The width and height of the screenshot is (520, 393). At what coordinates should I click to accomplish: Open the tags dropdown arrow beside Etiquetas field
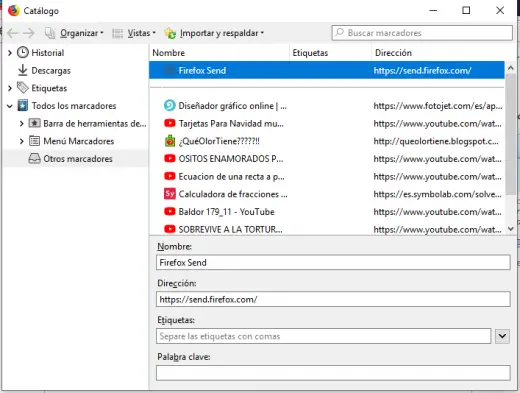tap(502, 336)
